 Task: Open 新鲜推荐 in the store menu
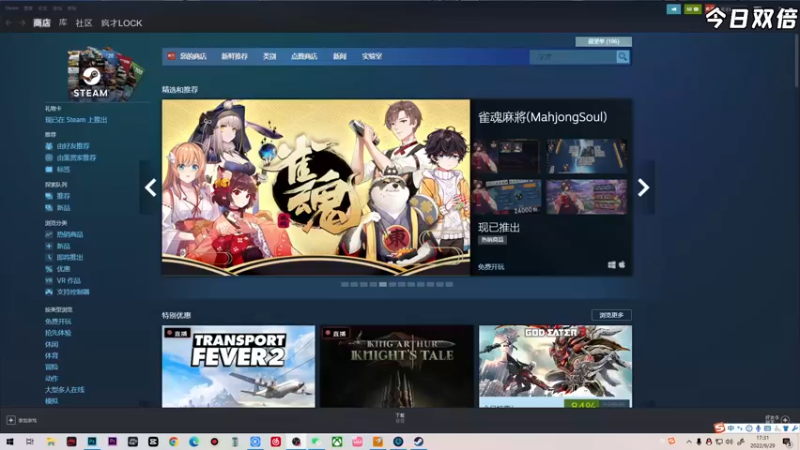click(234, 57)
